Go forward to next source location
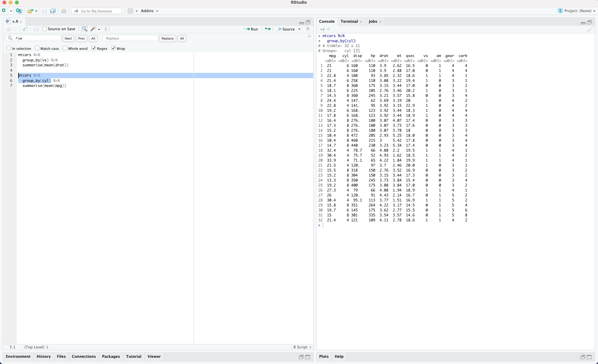This screenshot has width=598, height=364. click(15, 29)
